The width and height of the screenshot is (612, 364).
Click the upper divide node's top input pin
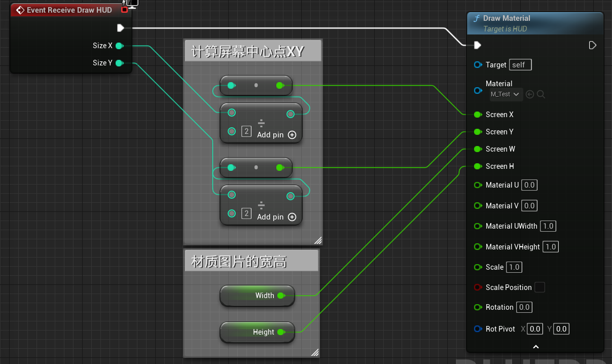tap(232, 113)
